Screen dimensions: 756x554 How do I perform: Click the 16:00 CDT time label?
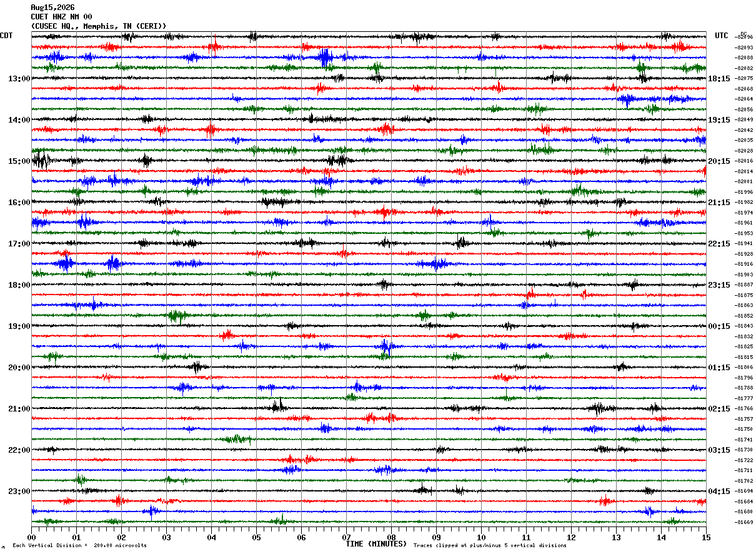point(19,203)
